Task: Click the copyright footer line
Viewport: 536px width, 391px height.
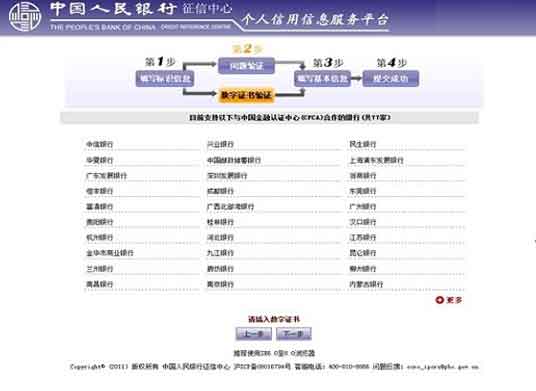Action: (274, 367)
